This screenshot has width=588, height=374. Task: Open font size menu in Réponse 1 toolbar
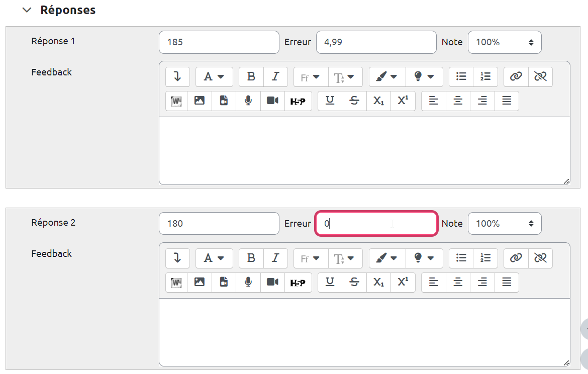tap(345, 77)
